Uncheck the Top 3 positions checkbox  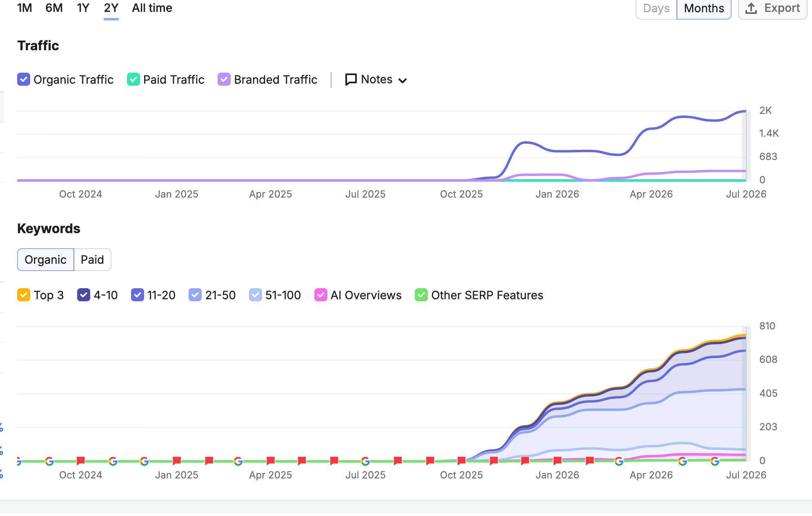tap(24, 295)
